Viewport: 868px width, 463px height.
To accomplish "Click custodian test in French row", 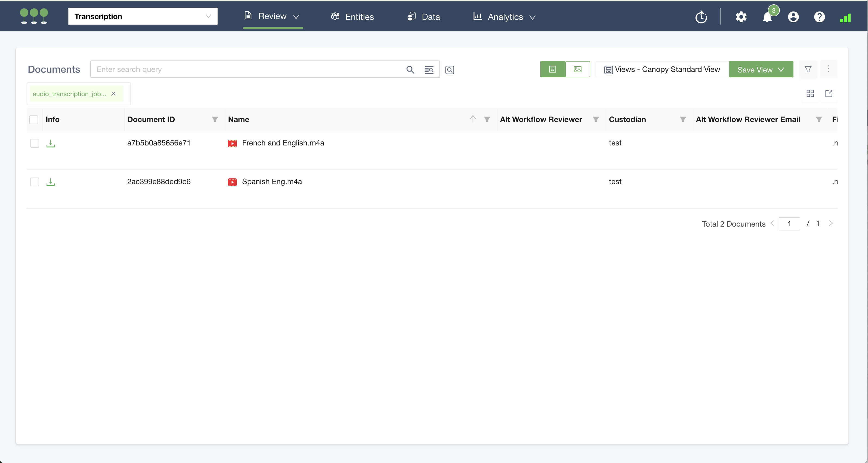I will click(x=615, y=143).
